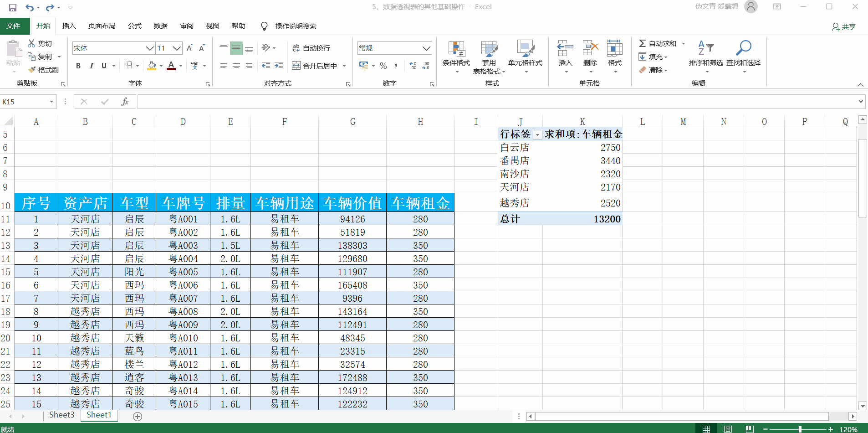Switch to the Insert (插入) tab
This screenshot has width=868, height=433.
pos(69,26)
